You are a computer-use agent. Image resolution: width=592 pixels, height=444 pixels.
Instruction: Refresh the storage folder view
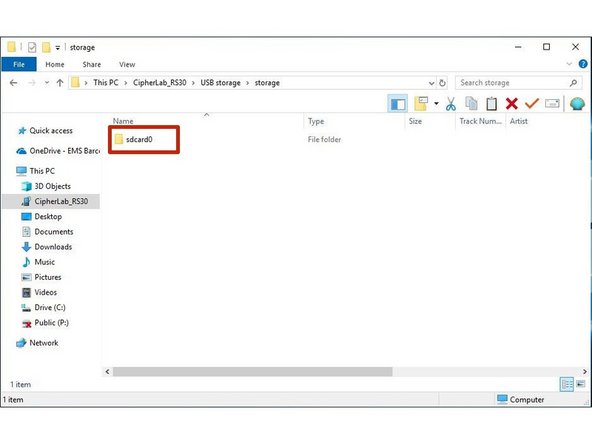pyautogui.click(x=442, y=83)
